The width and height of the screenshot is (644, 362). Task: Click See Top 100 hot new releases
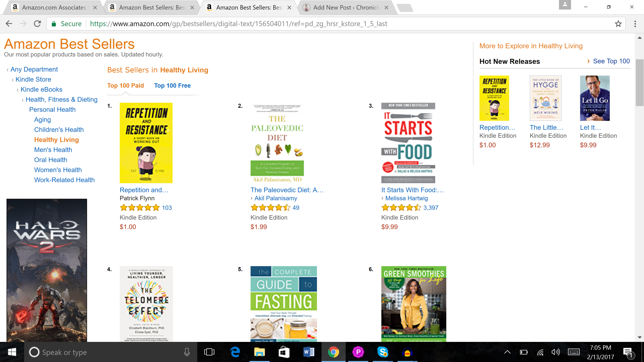pos(611,61)
